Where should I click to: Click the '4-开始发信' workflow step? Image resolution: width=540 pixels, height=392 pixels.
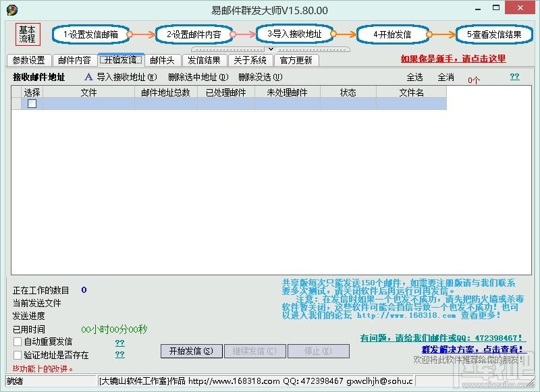(391, 34)
